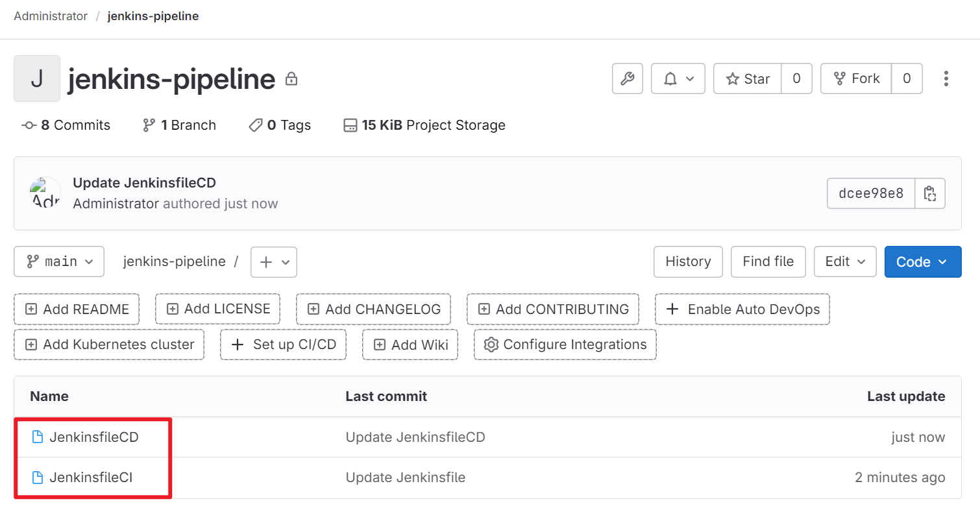Expand the Edit dropdown
Screen dimensions: 980x510
[845, 261]
